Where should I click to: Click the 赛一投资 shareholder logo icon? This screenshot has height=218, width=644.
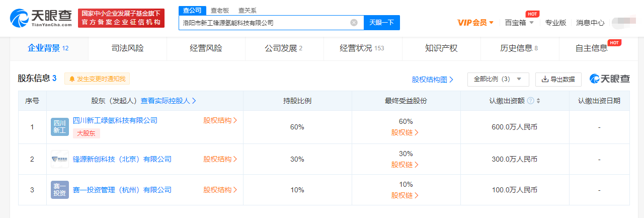point(59,190)
